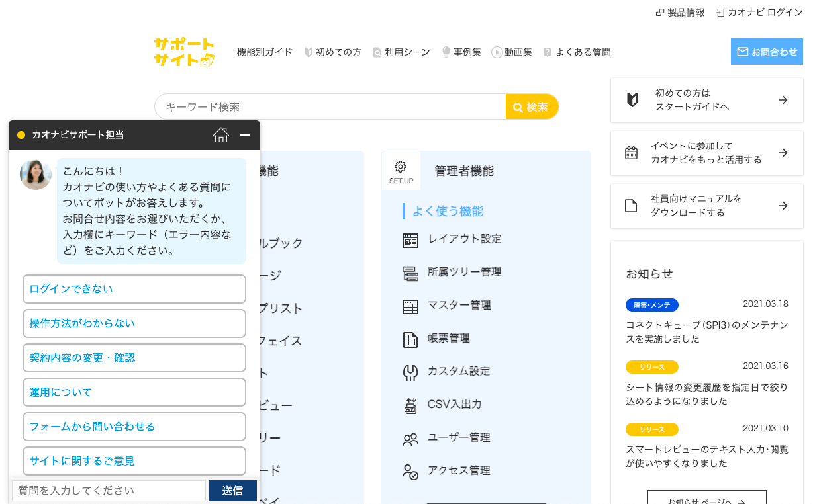Open コネクトキューブ(SPI3)のメンテナンス news item
813x504 pixels.
(707, 332)
